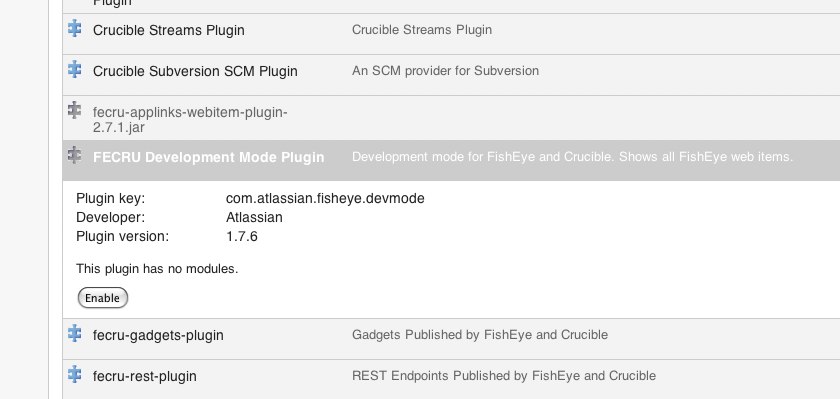
Task: Click the FECRU Development Mode Plugin icon
Action: coord(74,155)
